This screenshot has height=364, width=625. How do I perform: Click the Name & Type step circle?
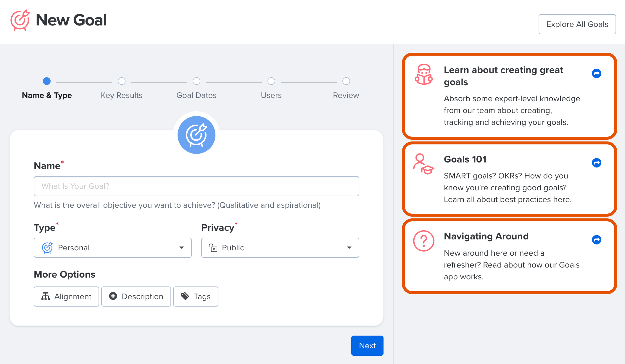pos(47,81)
